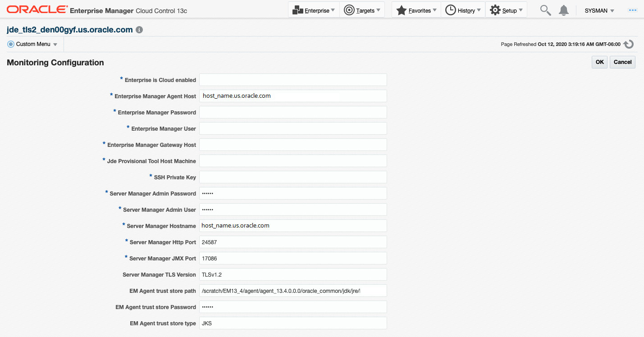Click the Enterprise Manager Gateway Host label

pyautogui.click(x=151, y=145)
